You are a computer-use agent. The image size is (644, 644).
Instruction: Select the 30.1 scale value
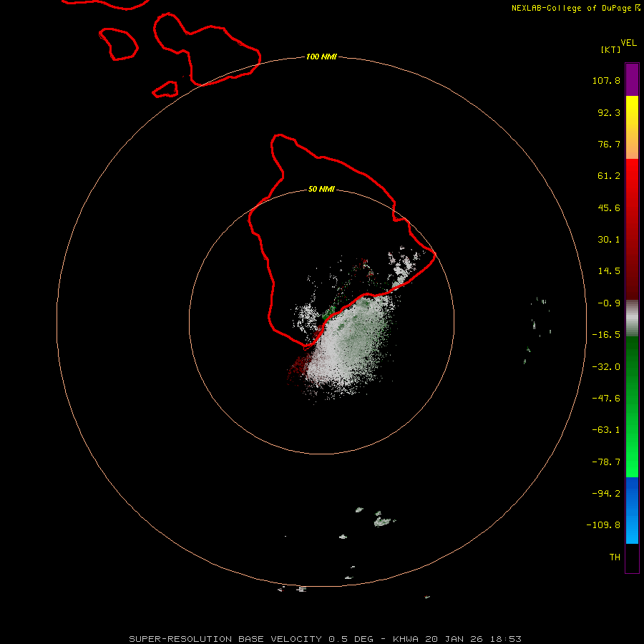click(x=609, y=240)
